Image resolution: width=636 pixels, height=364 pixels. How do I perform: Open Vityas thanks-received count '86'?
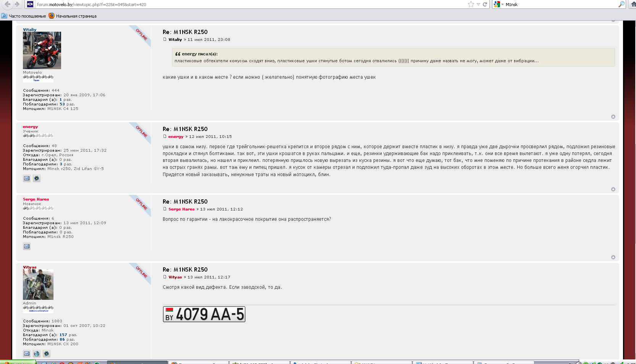click(62, 340)
